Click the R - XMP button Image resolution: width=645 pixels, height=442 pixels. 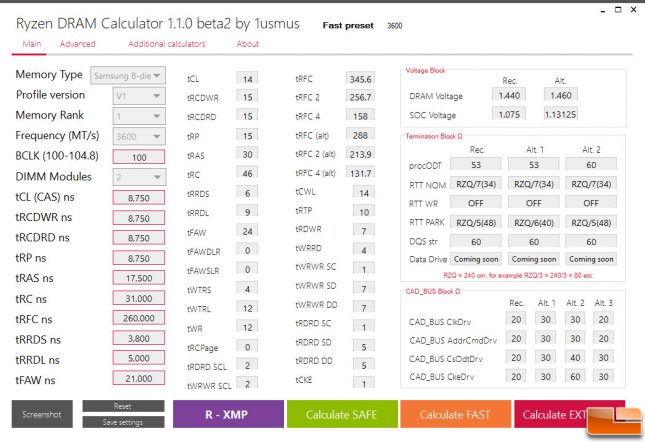tap(228, 414)
